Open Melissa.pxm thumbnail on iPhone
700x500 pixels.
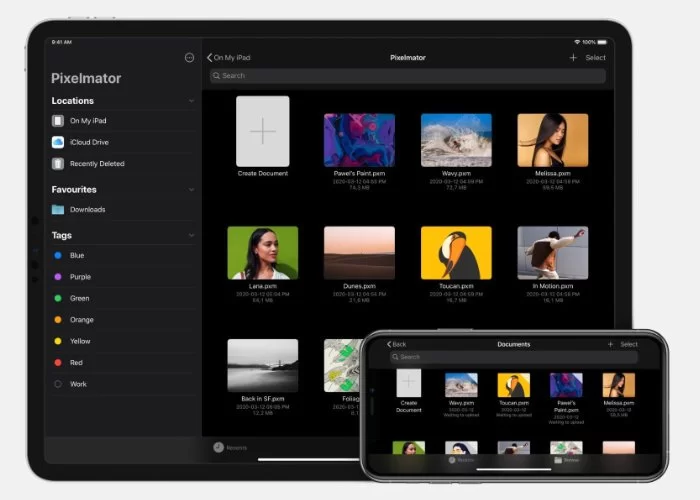[619, 385]
